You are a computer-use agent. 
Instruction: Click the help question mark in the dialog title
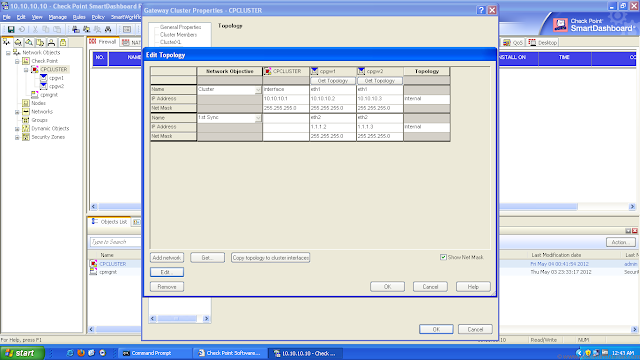(481, 10)
